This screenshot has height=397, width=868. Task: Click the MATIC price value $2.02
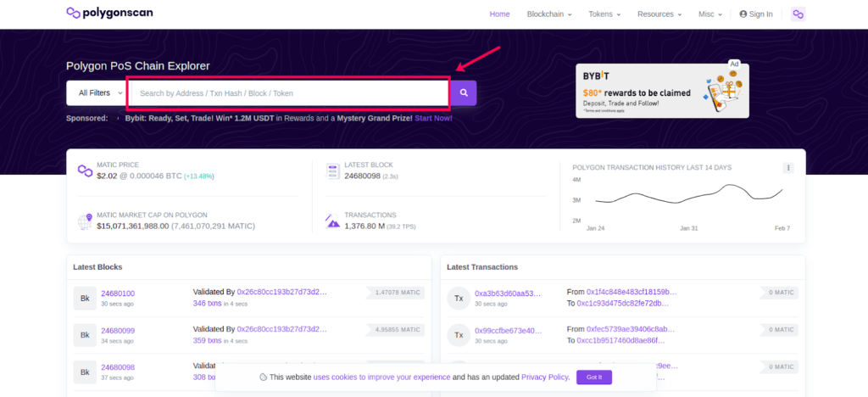[107, 176]
